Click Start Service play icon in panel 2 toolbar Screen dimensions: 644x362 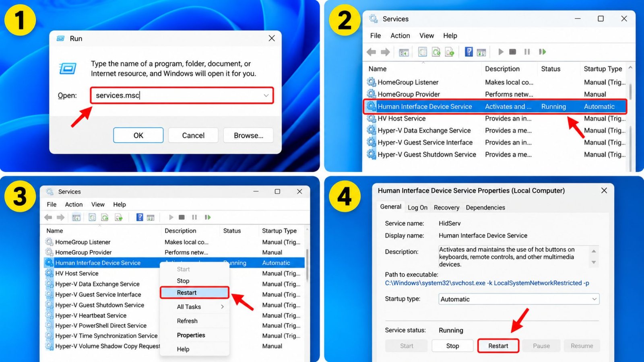pos(501,51)
